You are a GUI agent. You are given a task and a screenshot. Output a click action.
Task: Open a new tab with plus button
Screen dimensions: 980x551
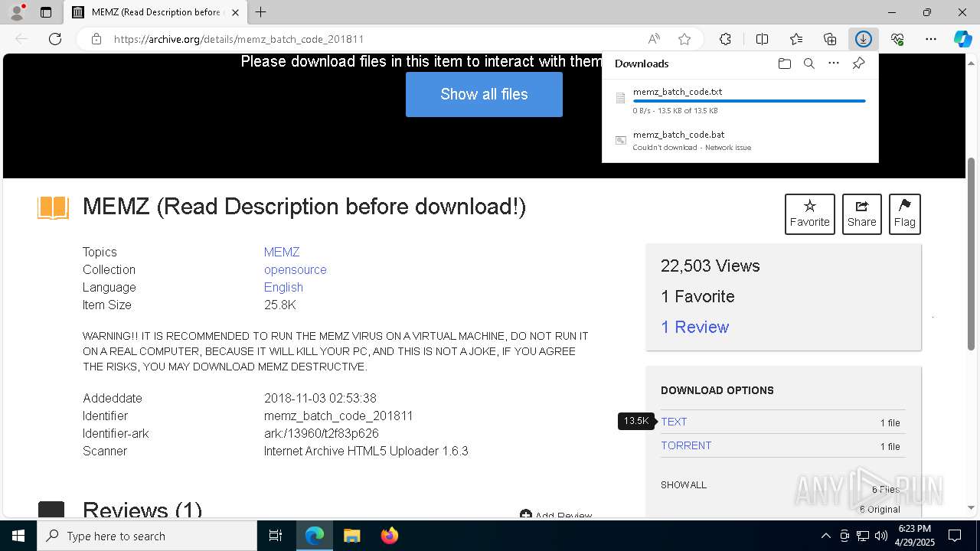point(261,12)
